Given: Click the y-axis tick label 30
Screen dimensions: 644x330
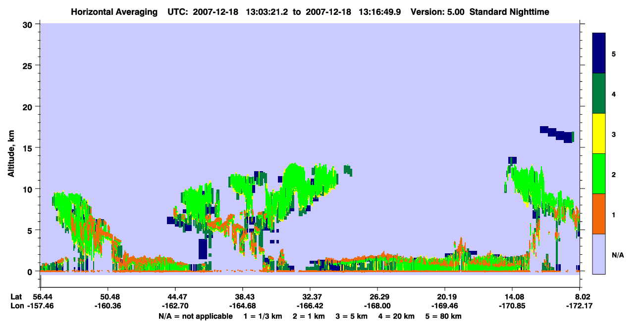Looking at the screenshot, I should click(x=28, y=24).
